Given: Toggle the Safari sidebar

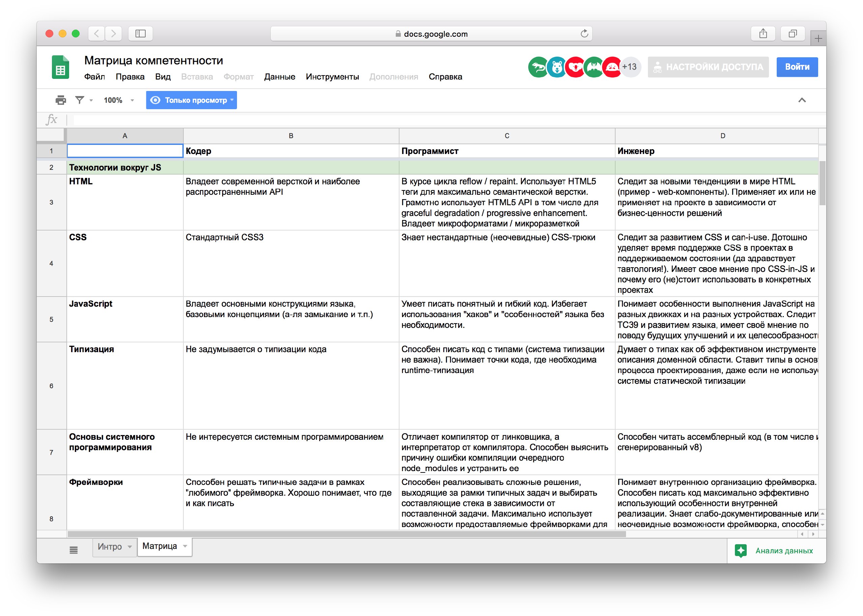Looking at the screenshot, I should [140, 34].
